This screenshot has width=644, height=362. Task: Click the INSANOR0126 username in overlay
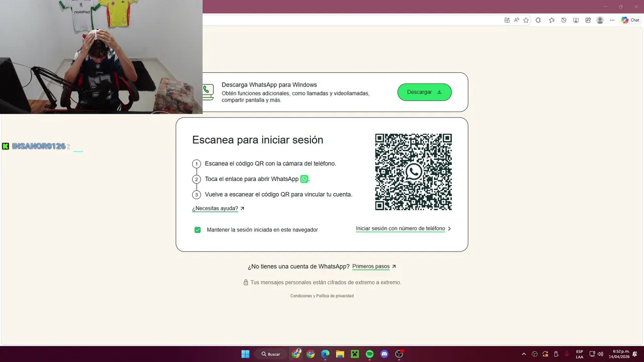pos(39,146)
